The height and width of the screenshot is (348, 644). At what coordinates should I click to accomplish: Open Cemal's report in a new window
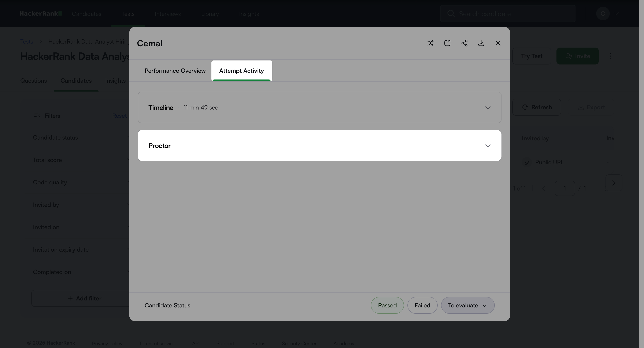pyautogui.click(x=447, y=43)
